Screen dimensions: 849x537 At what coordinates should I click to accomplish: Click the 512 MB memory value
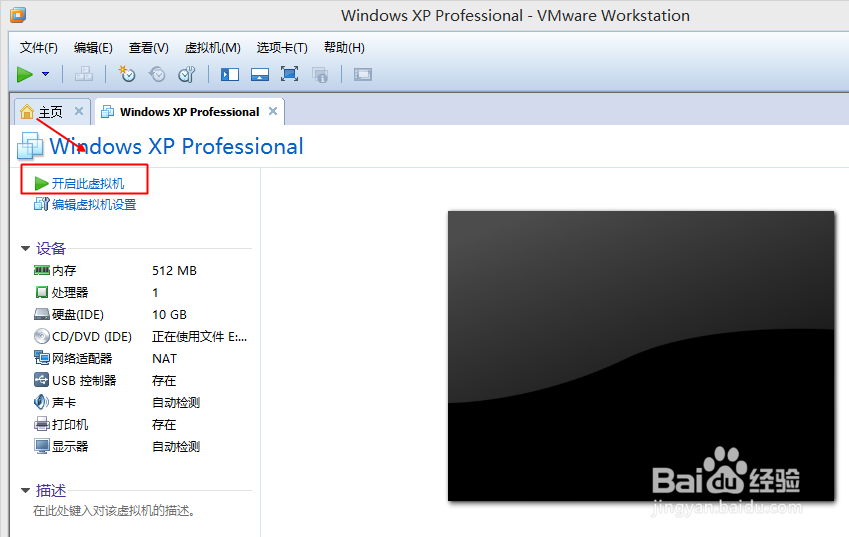coord(174,270)
